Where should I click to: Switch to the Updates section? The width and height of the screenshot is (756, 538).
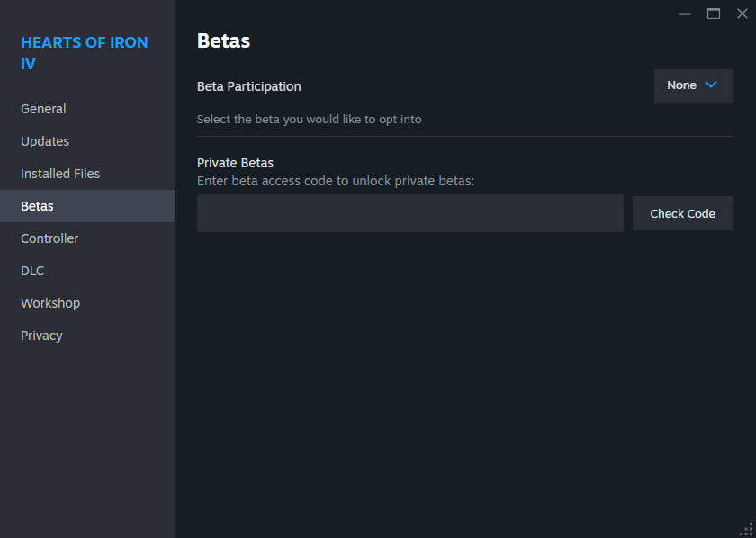pyautogui.click(x=45, y=141)
